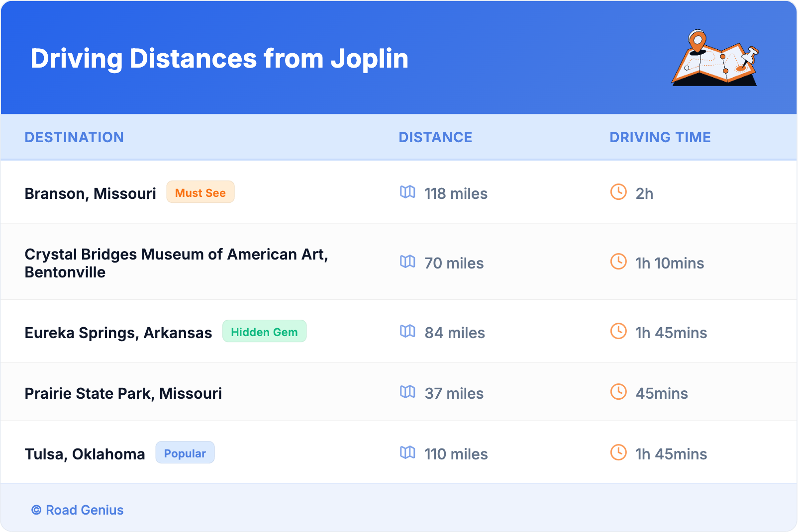This screenshot has height=532, width=798.
Task: Select Branson, Missouri destination name
Action: 90,193
